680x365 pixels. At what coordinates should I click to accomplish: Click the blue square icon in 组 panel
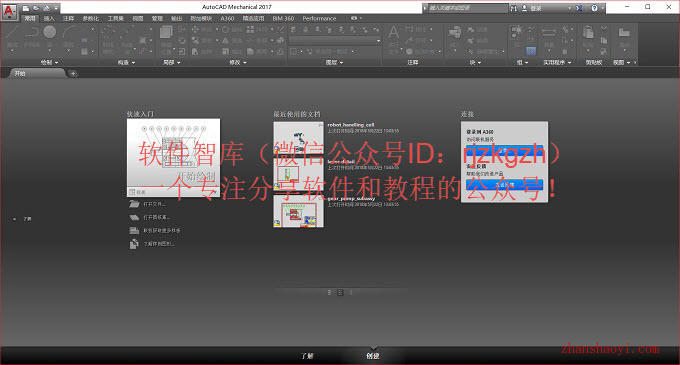(x=531, y=52)
